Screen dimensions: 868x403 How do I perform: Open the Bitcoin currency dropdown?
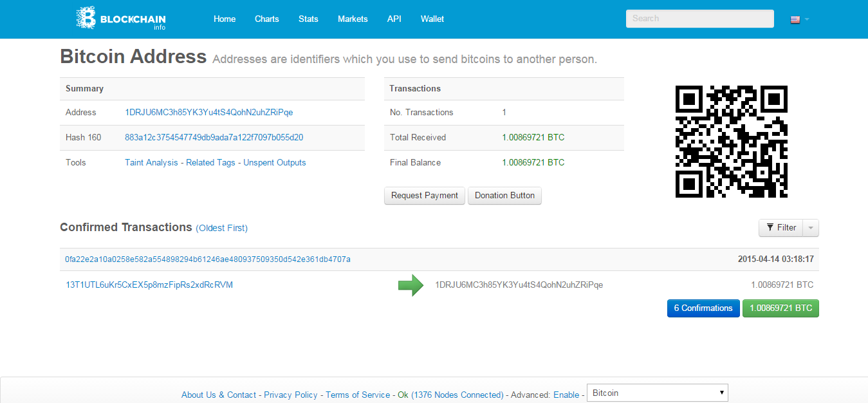point(658,393)
